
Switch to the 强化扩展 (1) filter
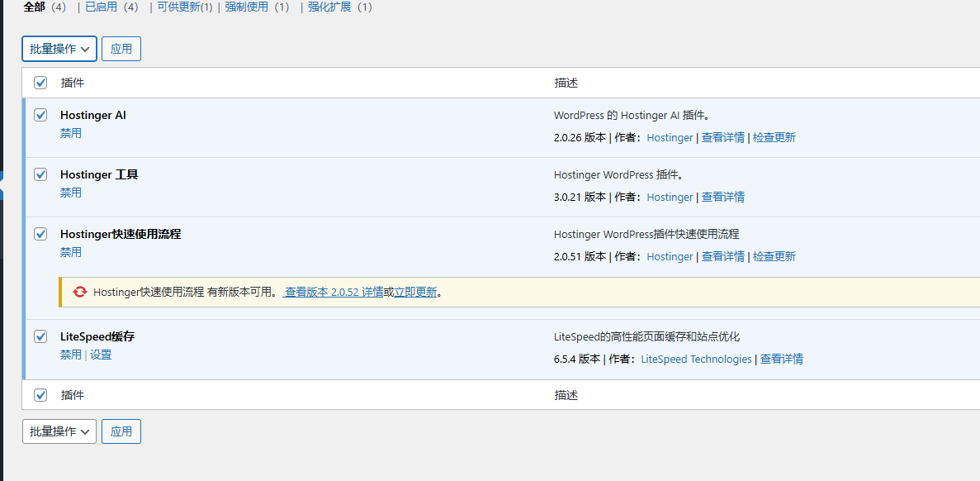pos(340,7)
